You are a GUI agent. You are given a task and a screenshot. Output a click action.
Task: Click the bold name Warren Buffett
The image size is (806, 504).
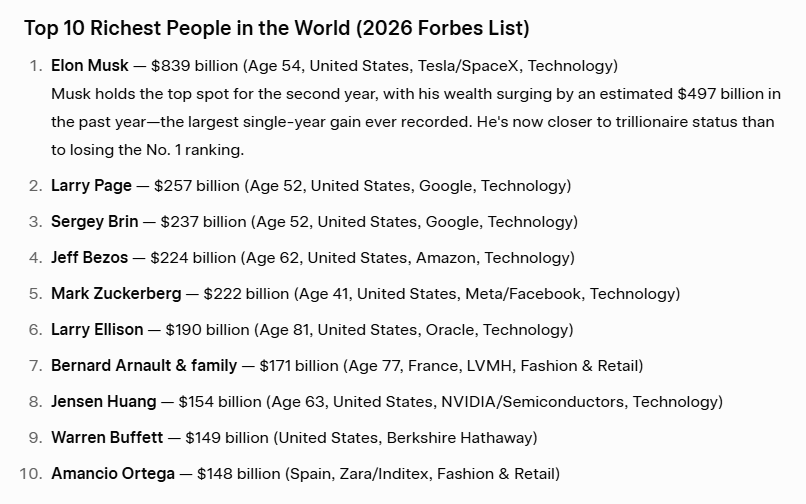coord(107,437)
